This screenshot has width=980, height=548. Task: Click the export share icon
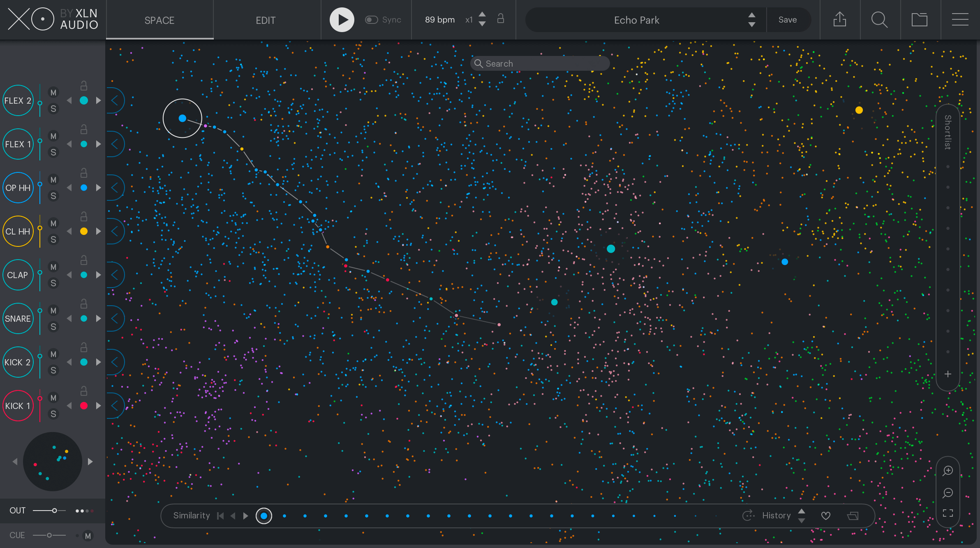click(839, 19)
